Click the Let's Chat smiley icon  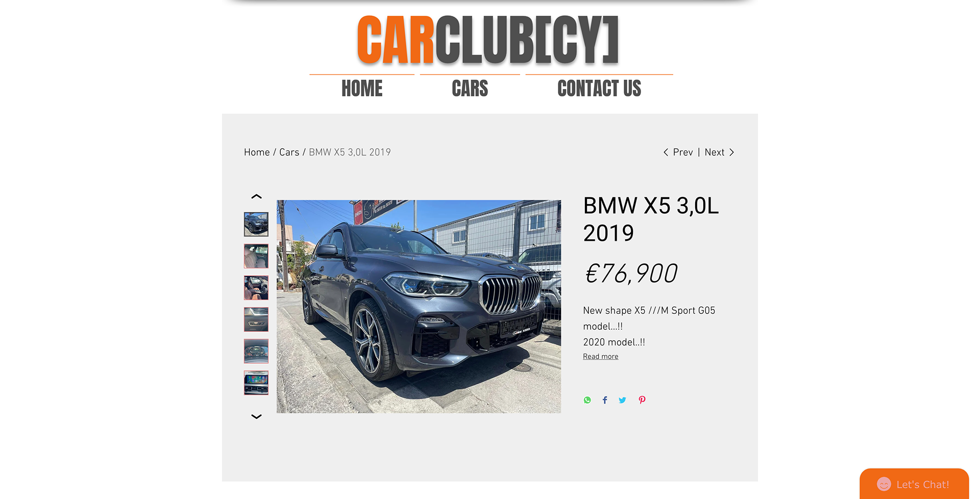click(x=884, y=484)
